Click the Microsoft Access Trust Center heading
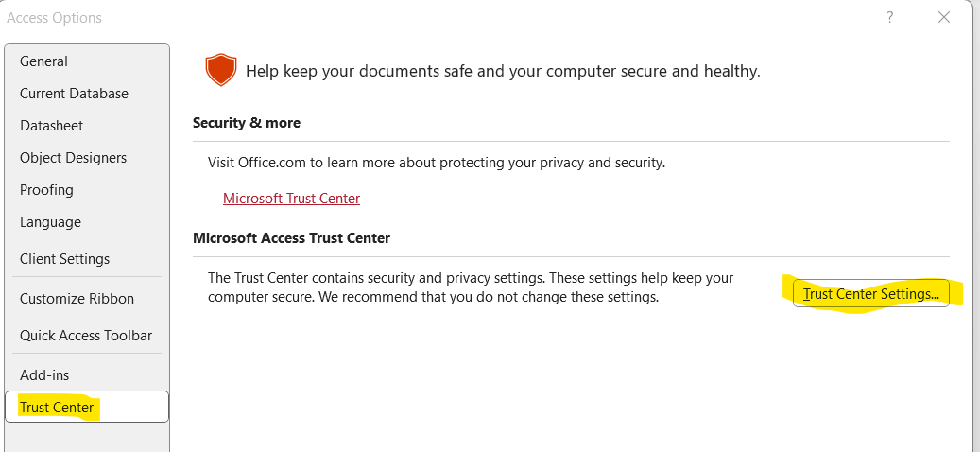This screenshot has width=980, height=452. 291,238
